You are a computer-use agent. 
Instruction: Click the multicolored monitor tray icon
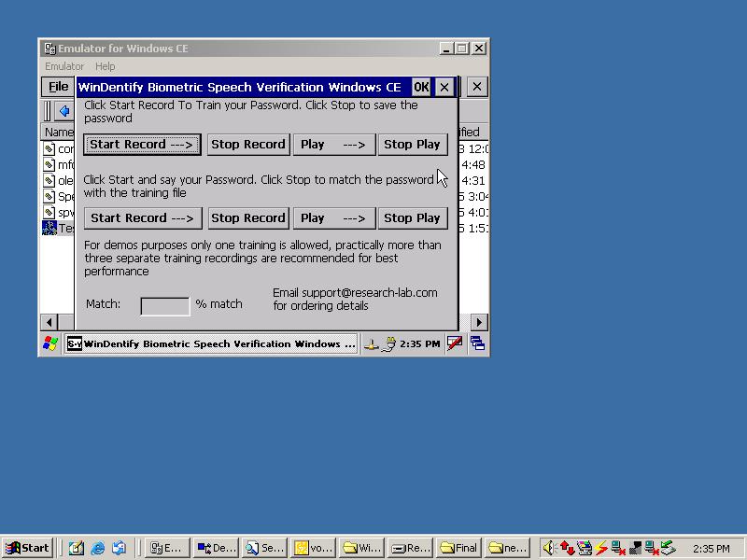coord(585,548)
